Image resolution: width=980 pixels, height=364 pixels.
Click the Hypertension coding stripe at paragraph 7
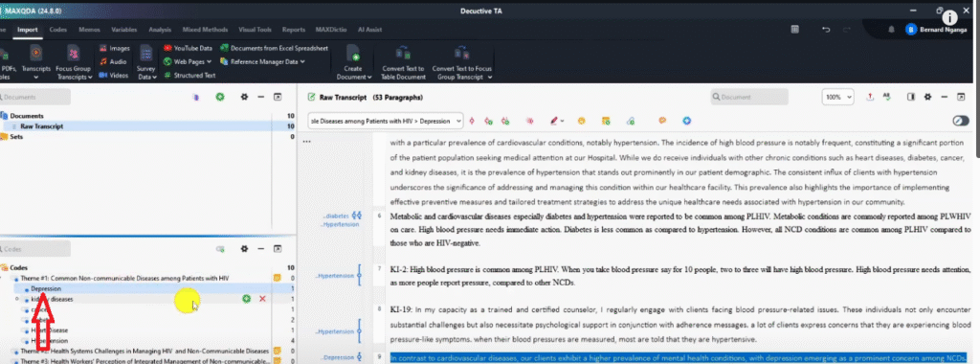[360, 275]
